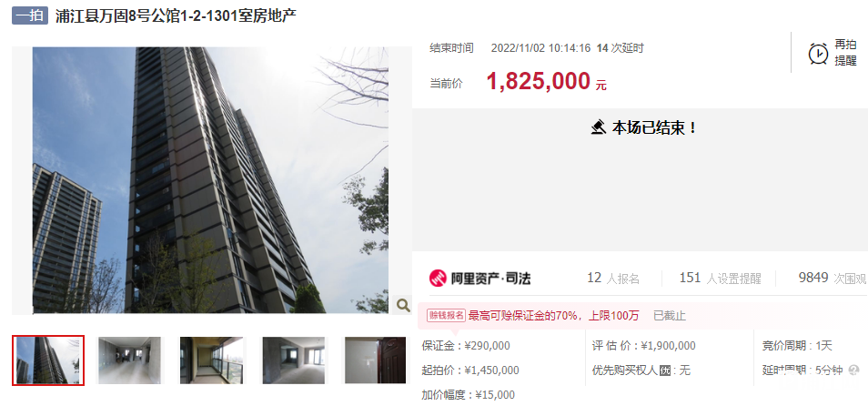The height and width of the screenshot is (406, 868).
Task: Click the help icon beside 延时周期
Action: click(x=853, y=370)
